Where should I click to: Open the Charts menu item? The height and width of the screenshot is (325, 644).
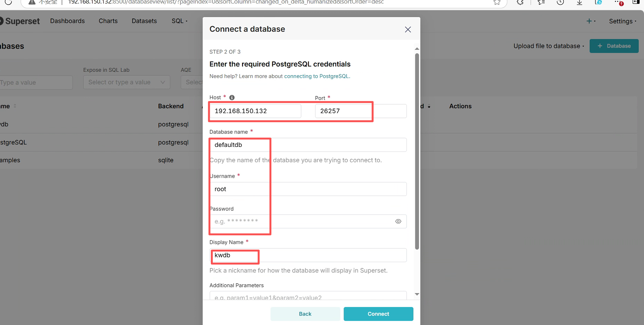(x=108, y=21)
